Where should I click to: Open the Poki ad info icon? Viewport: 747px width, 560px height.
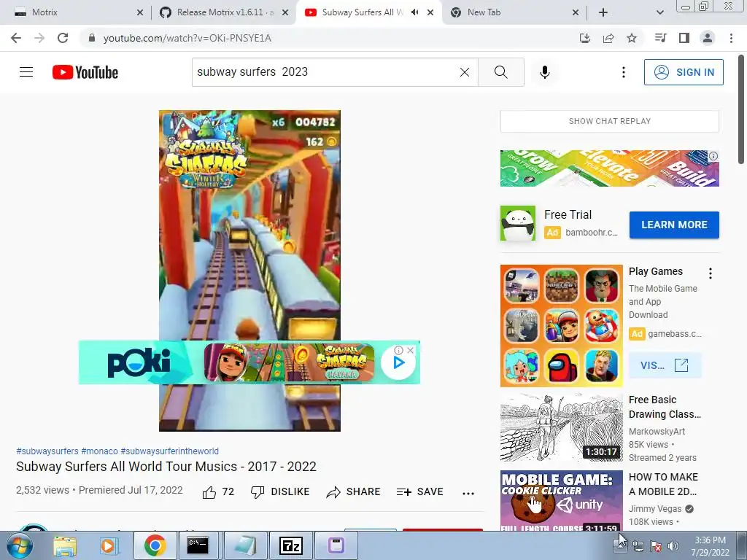click(399, 350)
